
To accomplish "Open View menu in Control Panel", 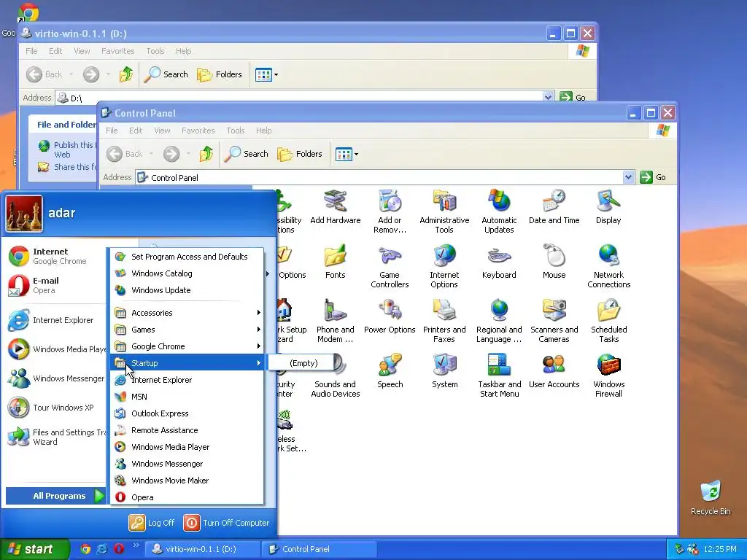I will [x=162, y=131].
